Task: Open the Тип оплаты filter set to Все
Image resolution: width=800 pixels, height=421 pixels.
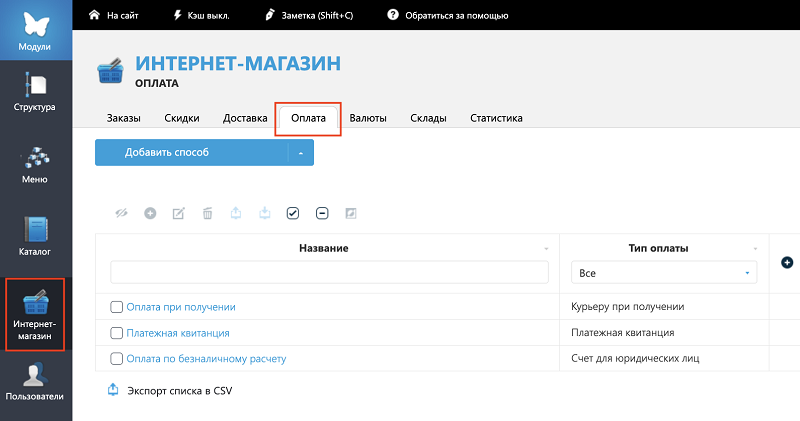Action: point(664,273)
